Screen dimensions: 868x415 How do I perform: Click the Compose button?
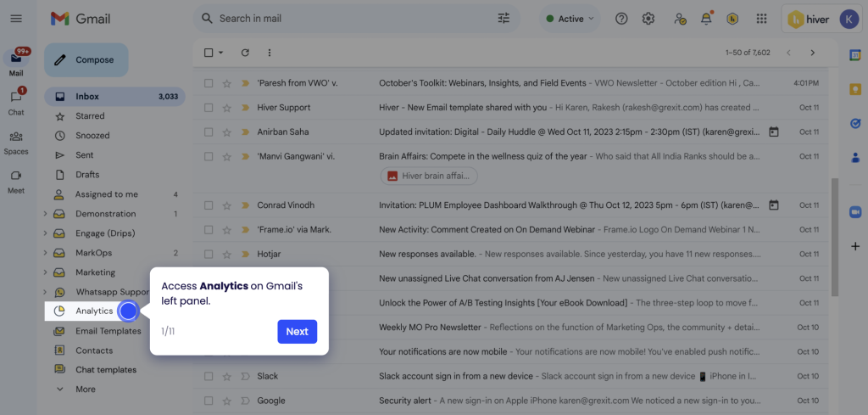pos(86,60)
